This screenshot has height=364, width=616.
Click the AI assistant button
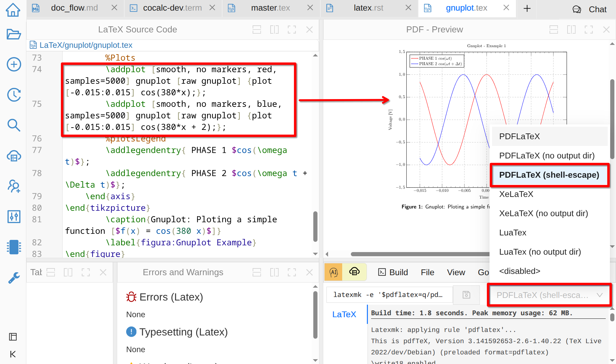pyautogui.click(x=334, y=272)
